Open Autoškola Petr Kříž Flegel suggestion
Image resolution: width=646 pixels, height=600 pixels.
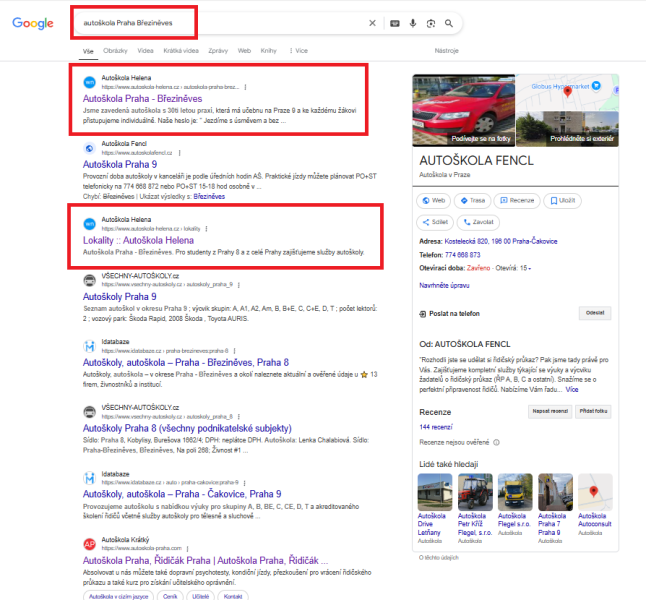pos(475,508)
